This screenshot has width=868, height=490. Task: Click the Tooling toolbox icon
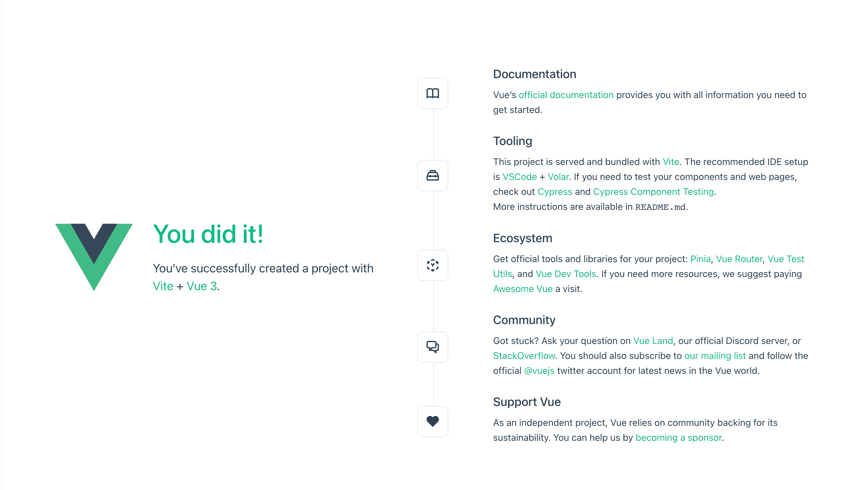point(433,176)
